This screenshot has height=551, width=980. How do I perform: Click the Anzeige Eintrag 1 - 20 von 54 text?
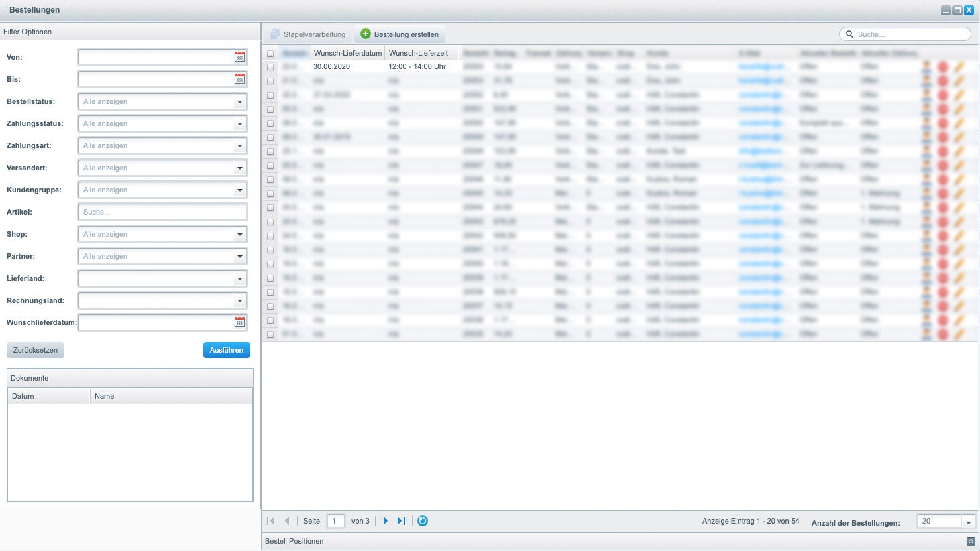tap(751, 521)
